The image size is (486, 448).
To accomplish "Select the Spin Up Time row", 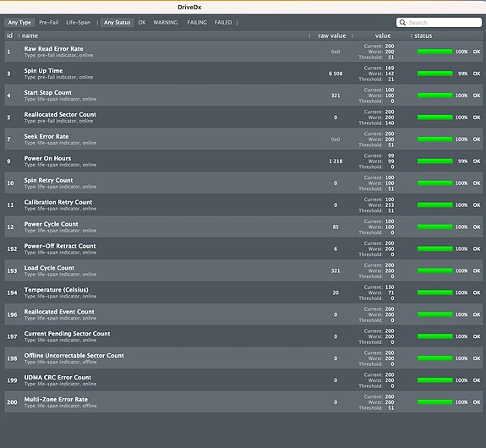I will coord(243,74).
